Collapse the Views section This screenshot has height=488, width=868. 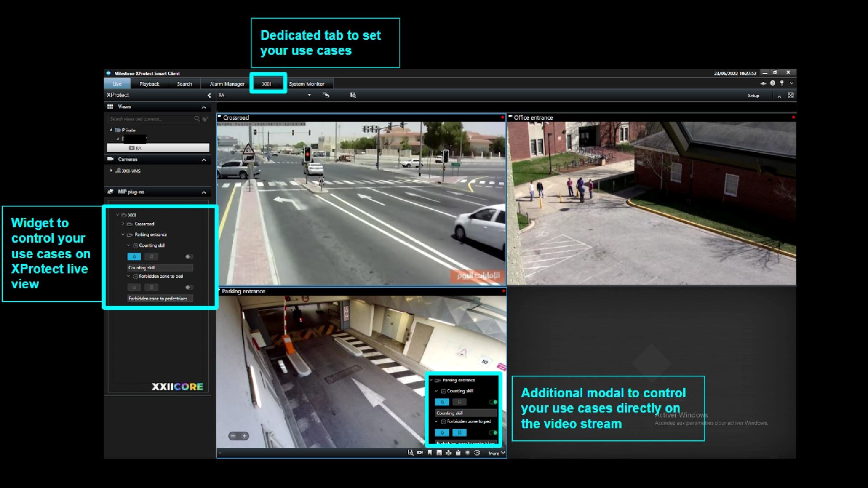coord(204,107)
